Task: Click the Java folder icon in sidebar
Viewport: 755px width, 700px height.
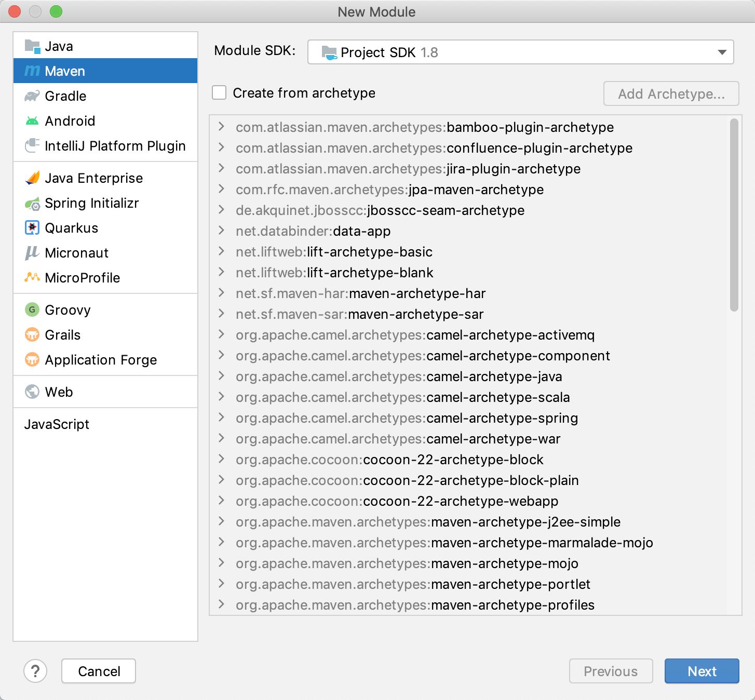Action: point(32,46)
